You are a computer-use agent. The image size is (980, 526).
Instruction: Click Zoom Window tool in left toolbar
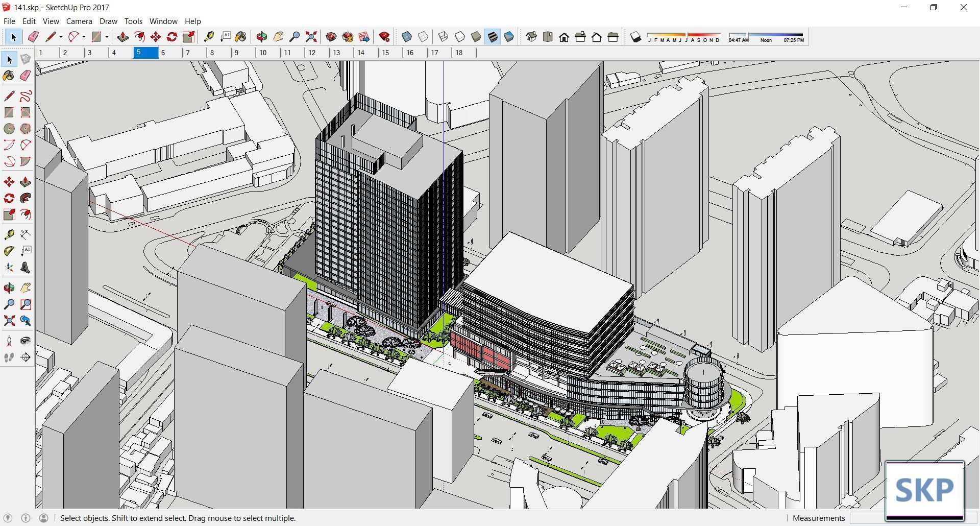pos(26,304)
